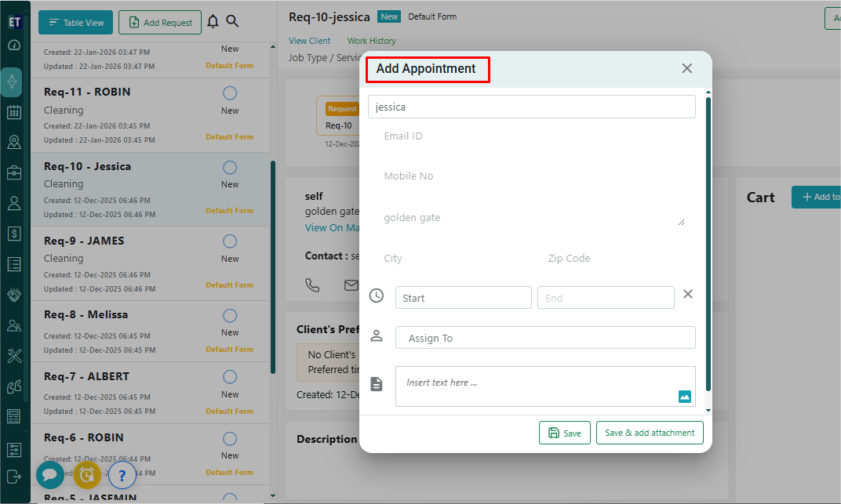Open search with the magnifier icon
841x504 pixels.
232,22
